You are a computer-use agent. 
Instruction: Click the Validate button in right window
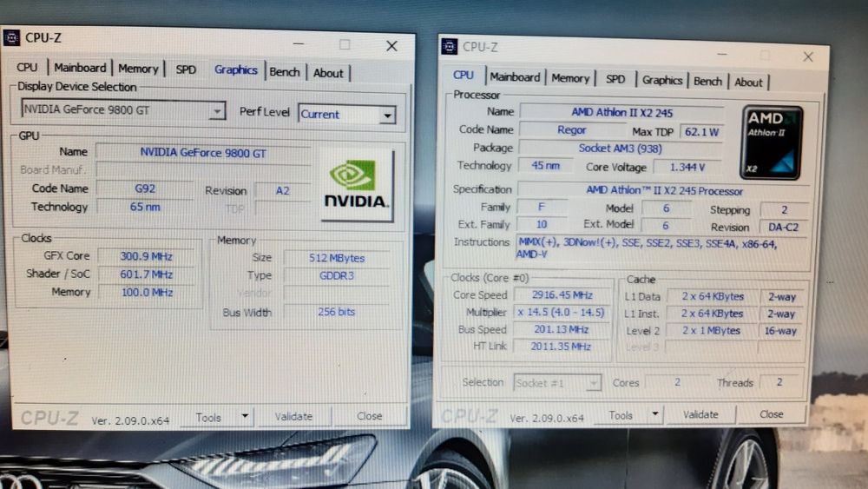pyautogui.click(x=700, y=414)
